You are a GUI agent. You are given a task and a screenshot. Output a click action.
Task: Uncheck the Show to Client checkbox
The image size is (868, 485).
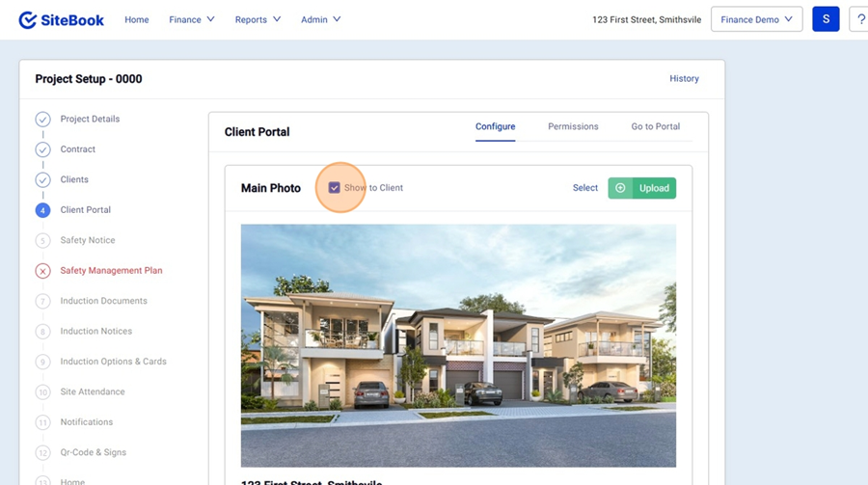pyautogui.click(x=335, y=188)
